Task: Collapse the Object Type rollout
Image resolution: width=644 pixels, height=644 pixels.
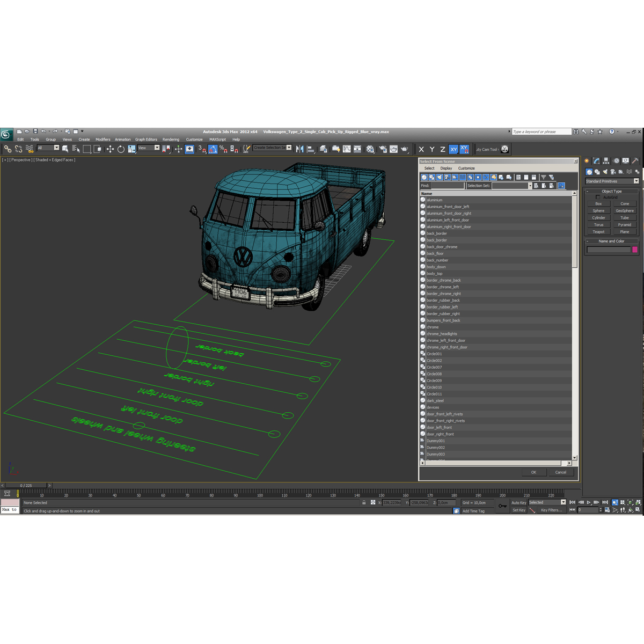Action: (x=612, y=191)
